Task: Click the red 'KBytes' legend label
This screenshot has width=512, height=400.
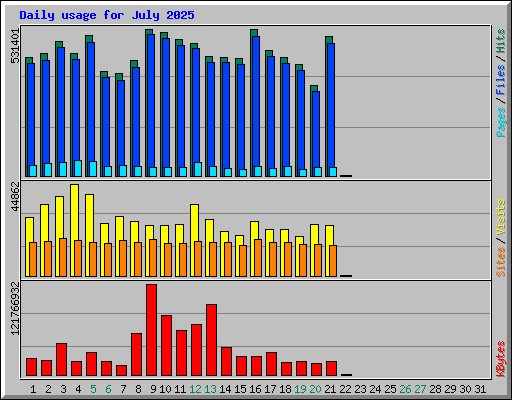Action: point(501,359)
